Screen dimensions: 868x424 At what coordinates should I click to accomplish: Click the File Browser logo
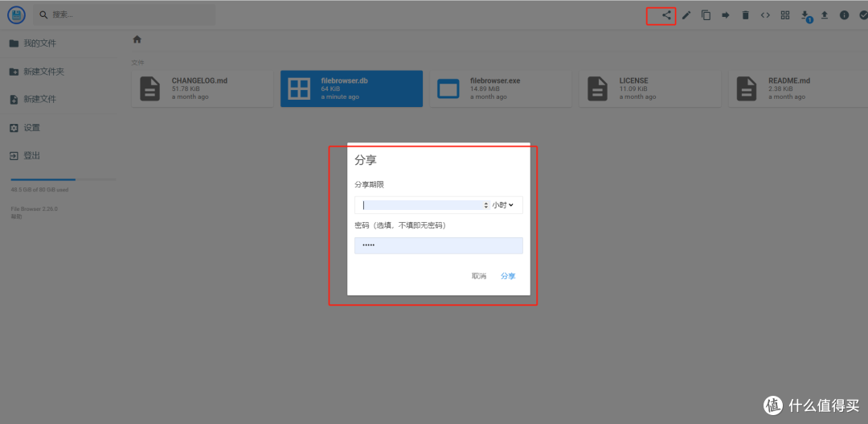16,15
